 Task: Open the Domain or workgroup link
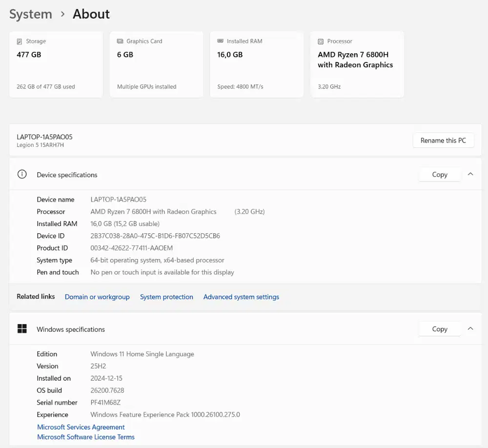(x=97, y=297)
